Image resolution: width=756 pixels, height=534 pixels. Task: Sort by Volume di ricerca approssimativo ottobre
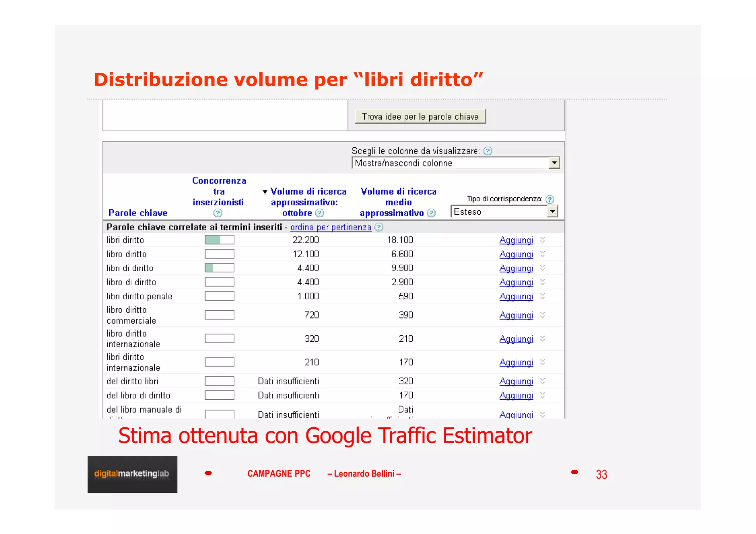pyautogui.click(x=308, y=202)
